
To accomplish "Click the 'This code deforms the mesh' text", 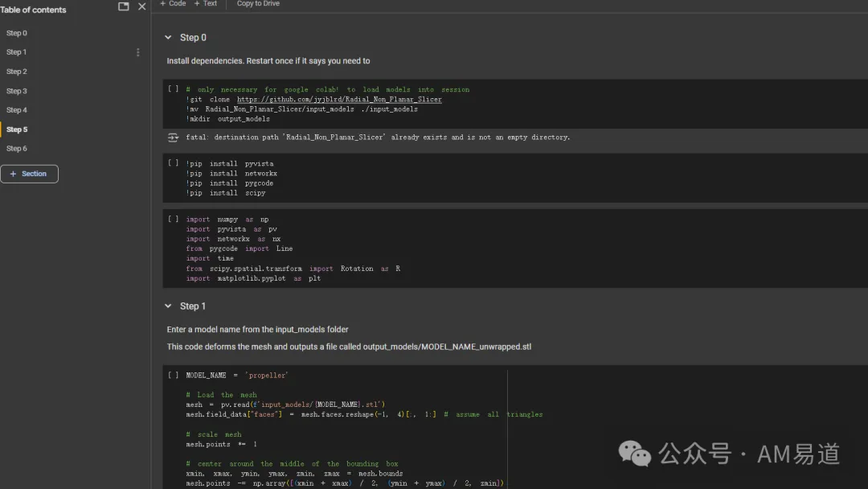I will [x=349, y=347].
